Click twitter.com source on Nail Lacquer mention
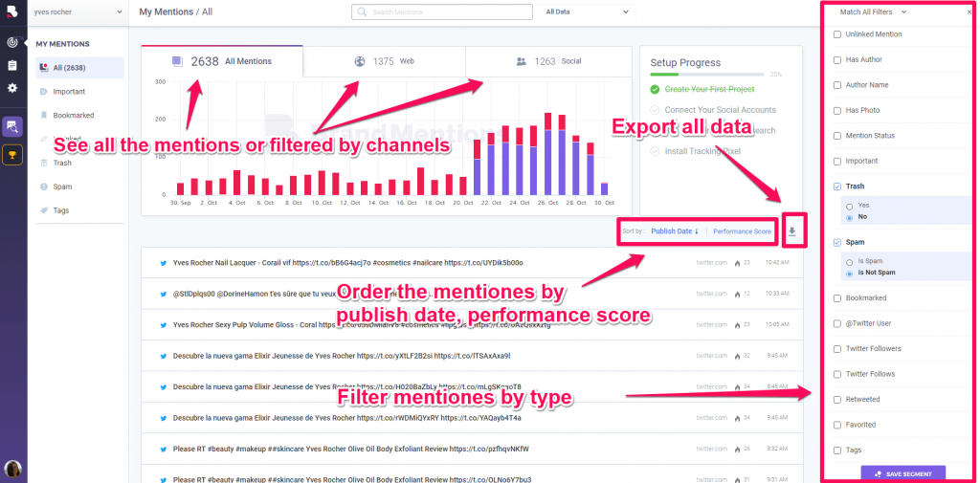 pos(712,263)
